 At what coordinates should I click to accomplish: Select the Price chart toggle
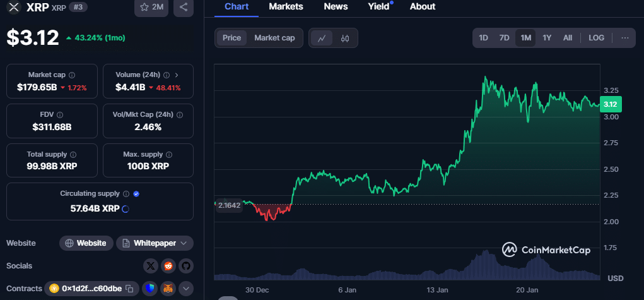pyautogui.click(x=231, y=38)
